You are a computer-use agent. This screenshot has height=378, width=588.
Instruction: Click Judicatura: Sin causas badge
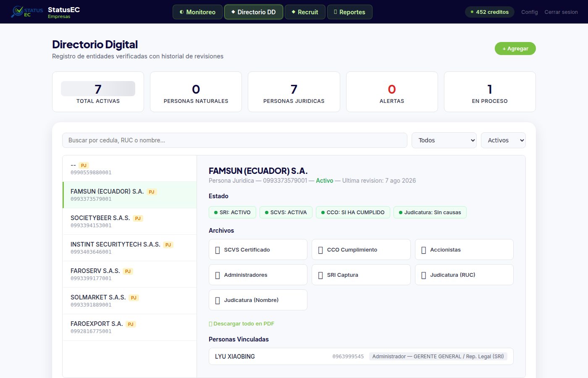point(430,213)
